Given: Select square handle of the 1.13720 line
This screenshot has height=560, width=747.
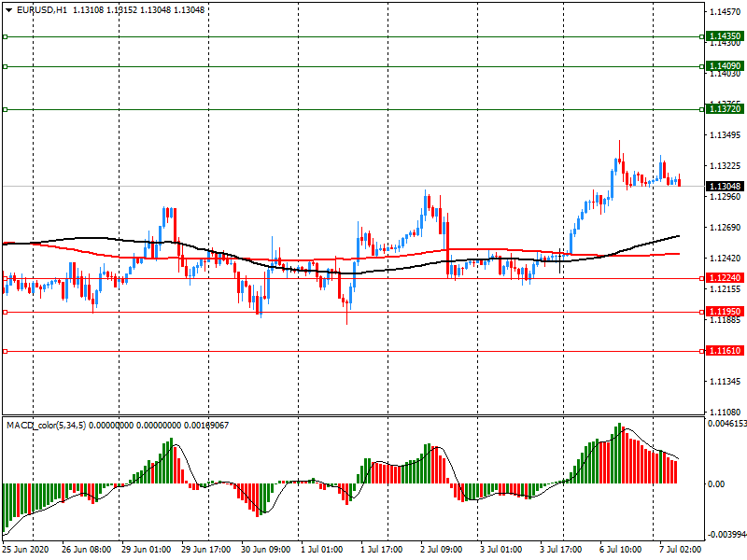Looking at the screenshot, I should pyautogui.click(x=5, y=110).
